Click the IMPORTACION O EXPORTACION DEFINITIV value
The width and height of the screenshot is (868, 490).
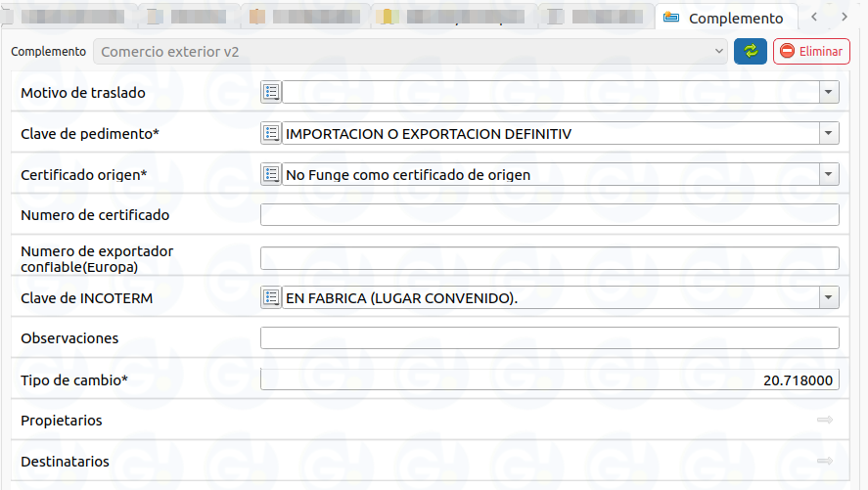(x=429, y=134)
